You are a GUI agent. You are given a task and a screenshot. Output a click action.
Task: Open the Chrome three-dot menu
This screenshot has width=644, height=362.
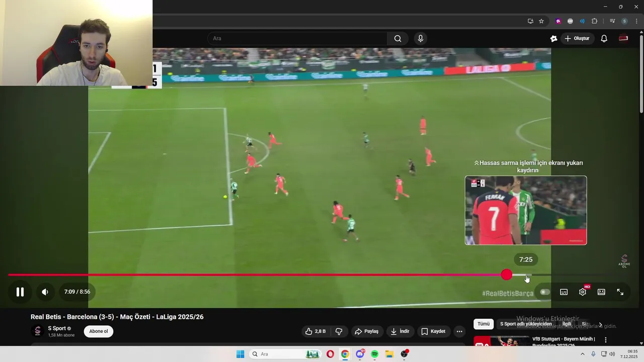pos(636,21)
